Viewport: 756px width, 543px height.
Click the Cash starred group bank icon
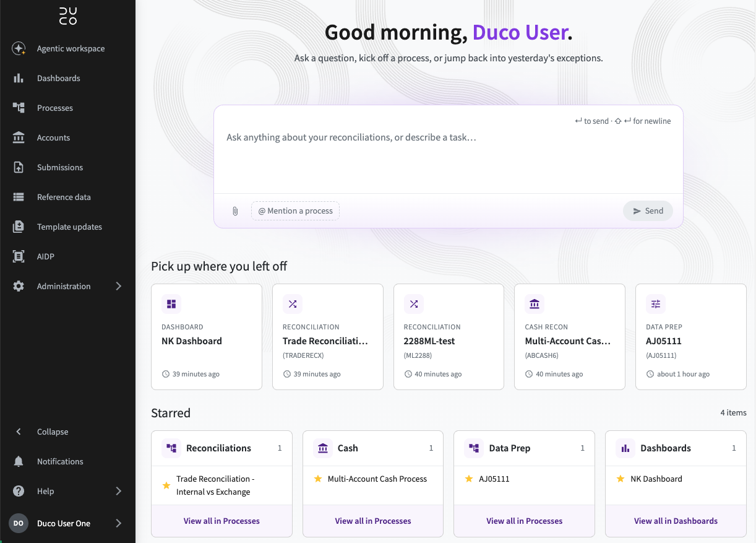(323, 448)
